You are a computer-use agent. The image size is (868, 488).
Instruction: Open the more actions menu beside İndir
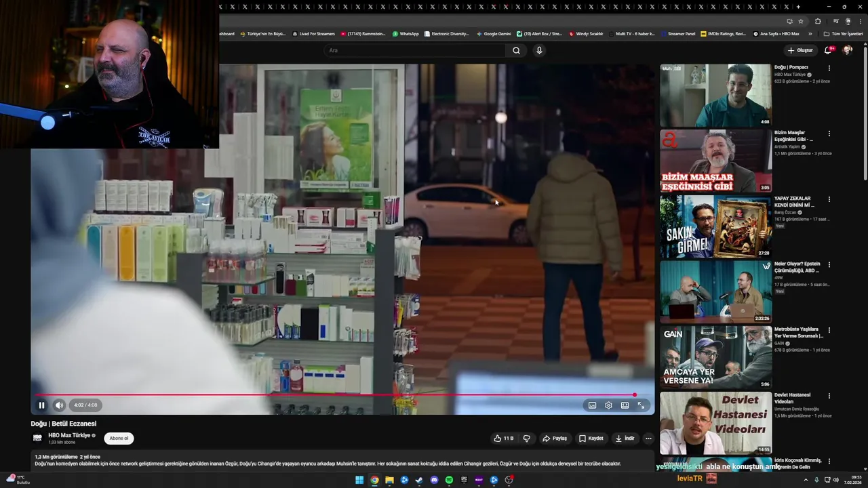[648, 439]
